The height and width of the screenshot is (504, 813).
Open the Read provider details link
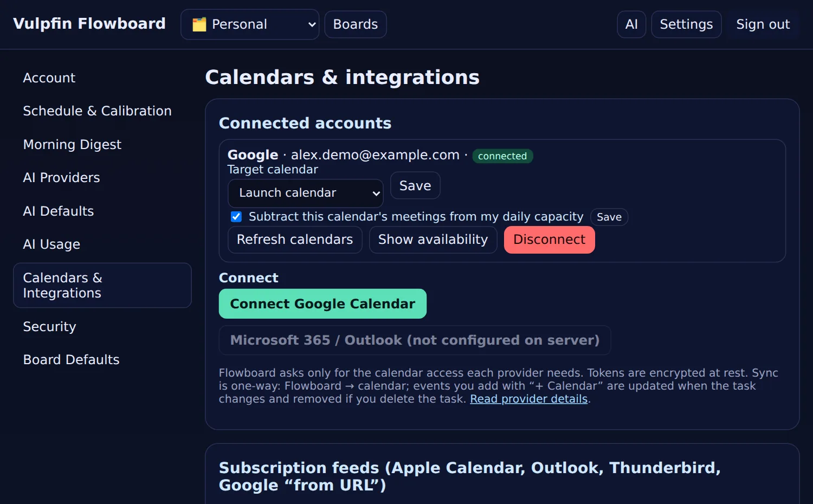point(528,399)
